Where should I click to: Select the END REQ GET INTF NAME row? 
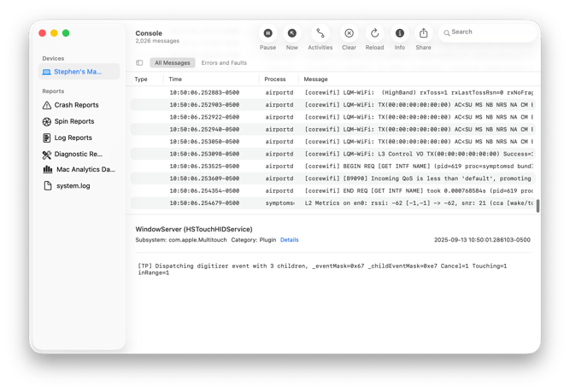(333, 190)
